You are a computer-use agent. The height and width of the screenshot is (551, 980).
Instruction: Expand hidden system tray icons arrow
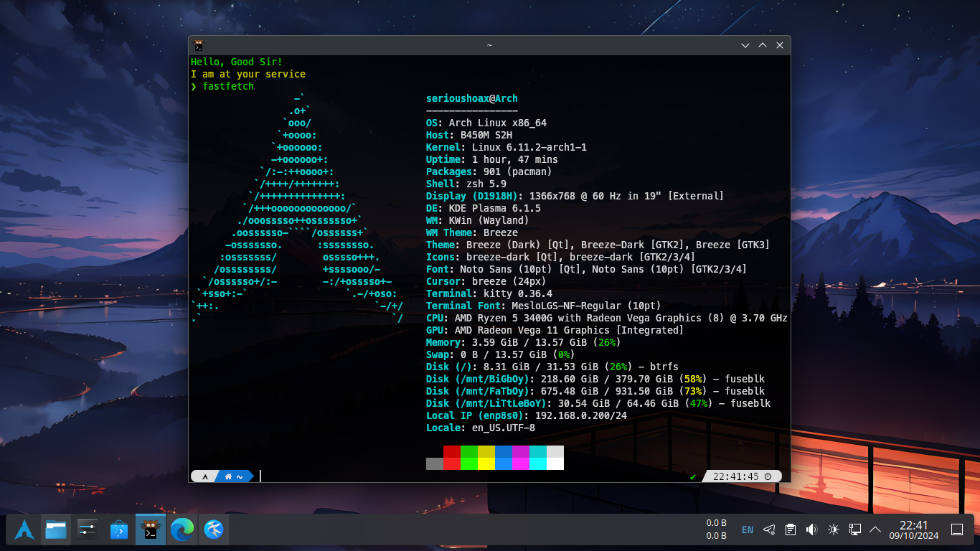coord(875,530)
